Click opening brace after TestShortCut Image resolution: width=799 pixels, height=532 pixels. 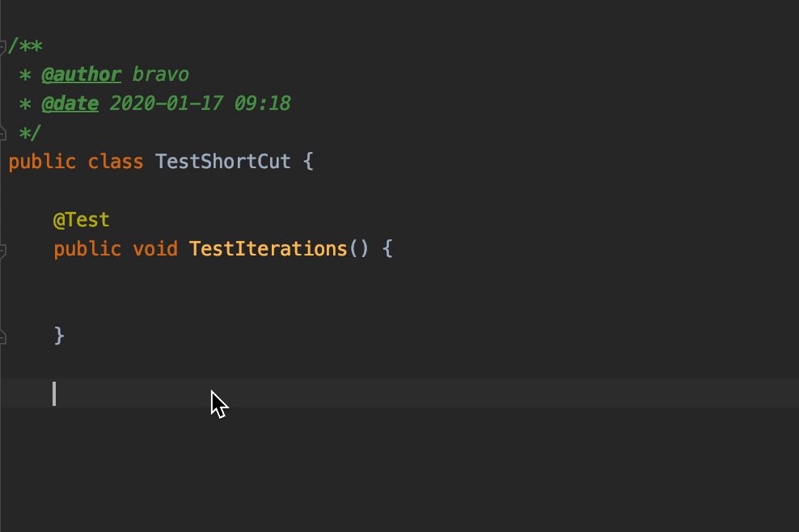307,162
